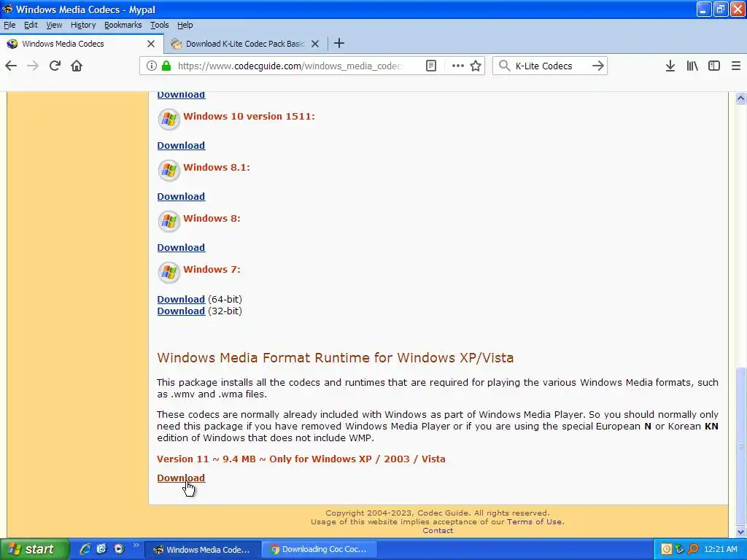The image size is (747, 560).
Task: Open page actions three-dot menu
Action: (458, 66)
